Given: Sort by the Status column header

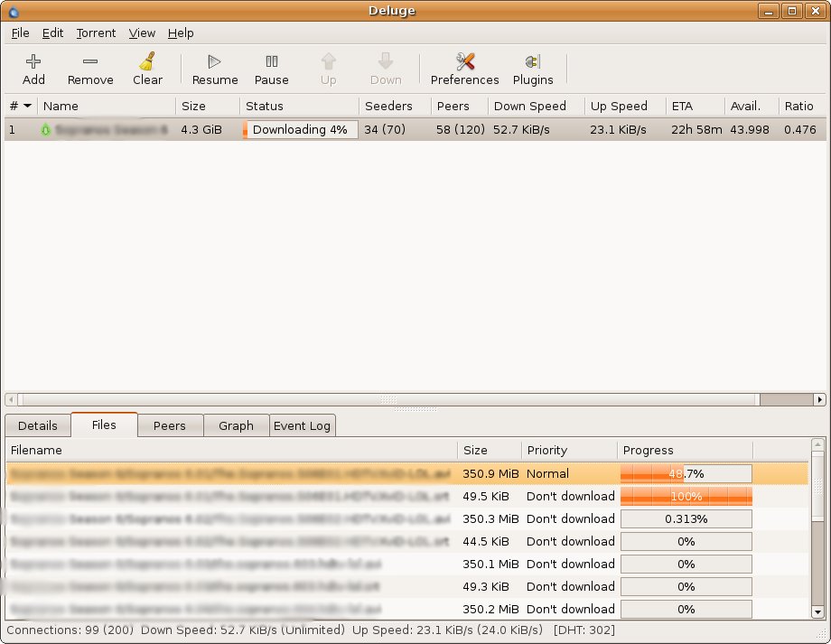Looking at the screenshot, I should click(x=300, y=106).
